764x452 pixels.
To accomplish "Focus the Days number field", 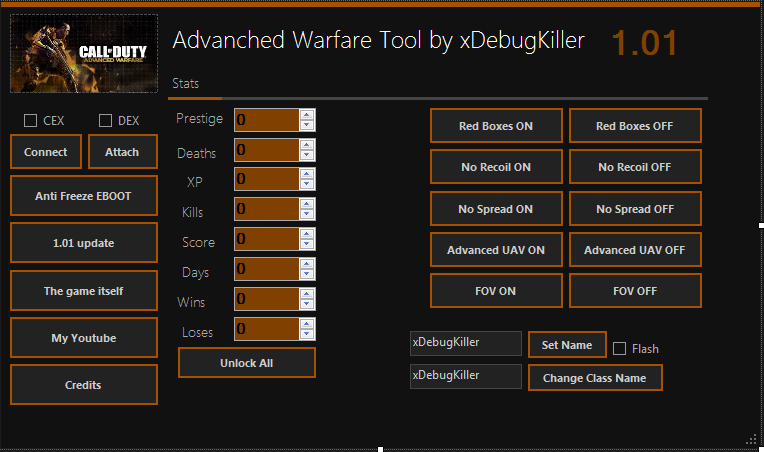I will [267, 269].
